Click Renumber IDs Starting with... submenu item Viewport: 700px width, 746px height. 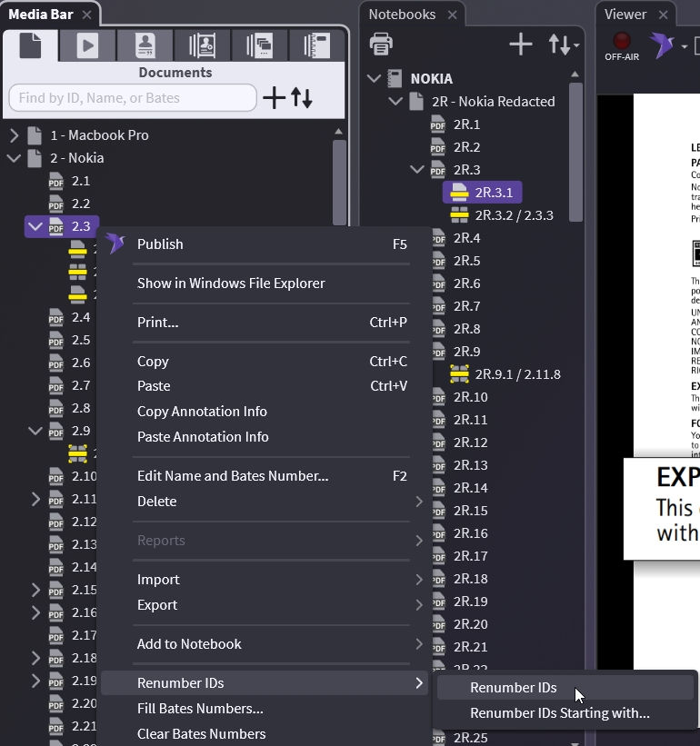click(x=559, y=713)
